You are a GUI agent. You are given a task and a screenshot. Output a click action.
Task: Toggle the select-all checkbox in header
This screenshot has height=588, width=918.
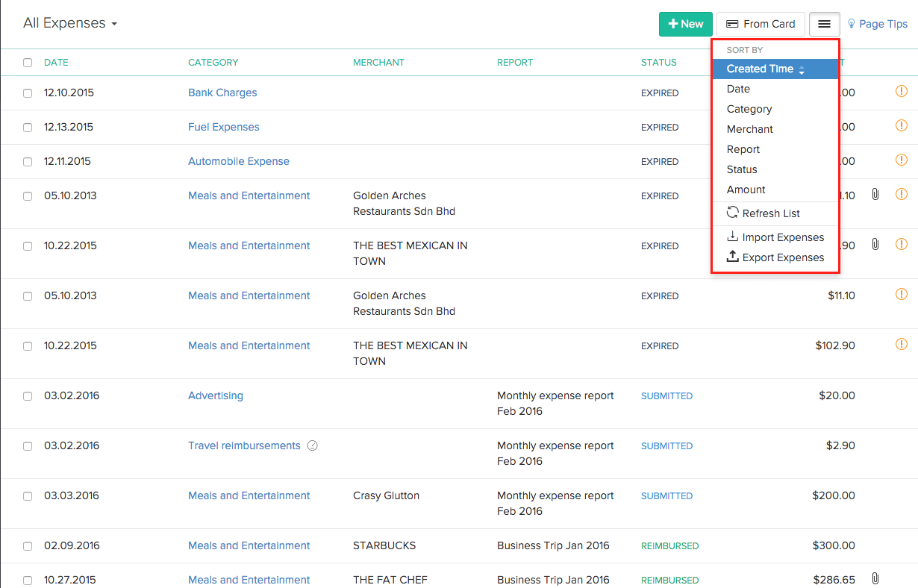click(x=28, y=63)
